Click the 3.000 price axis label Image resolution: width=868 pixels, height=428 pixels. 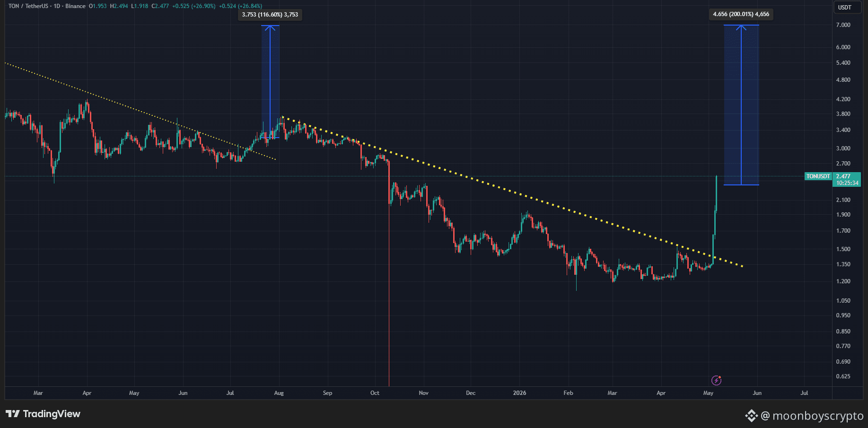(843, 148)
